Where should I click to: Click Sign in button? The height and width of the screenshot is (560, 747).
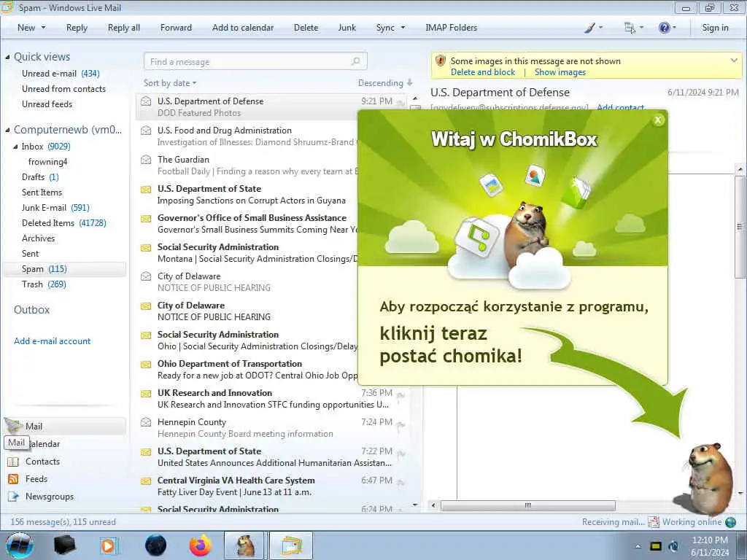pyautogui.click(x=715, y=28)
